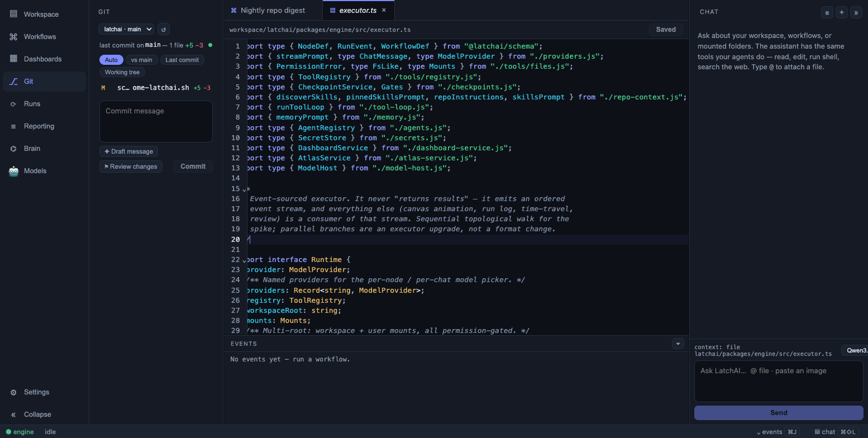Refresh the git status
The height and width of the screenshot is (438, 868).
point(163,29)
